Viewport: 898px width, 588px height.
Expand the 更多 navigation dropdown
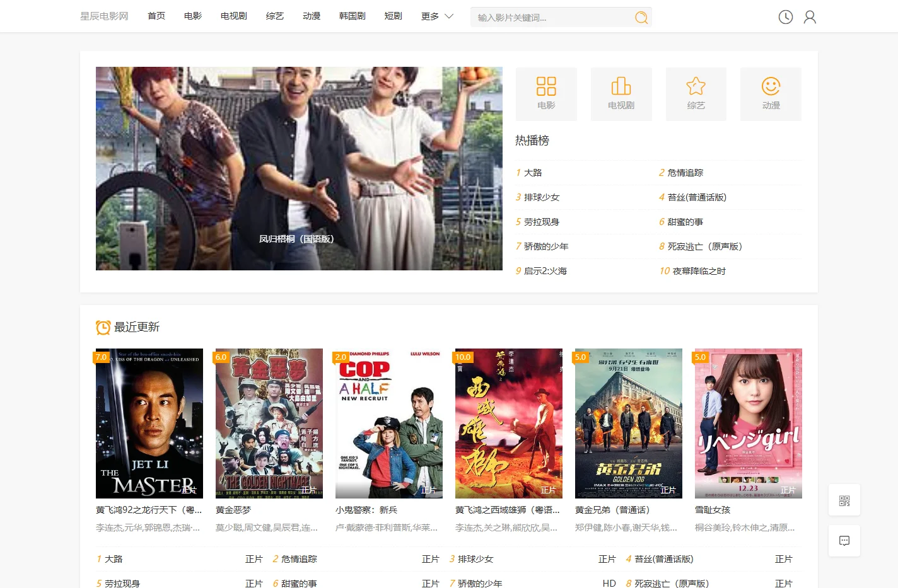pos(437,16)
